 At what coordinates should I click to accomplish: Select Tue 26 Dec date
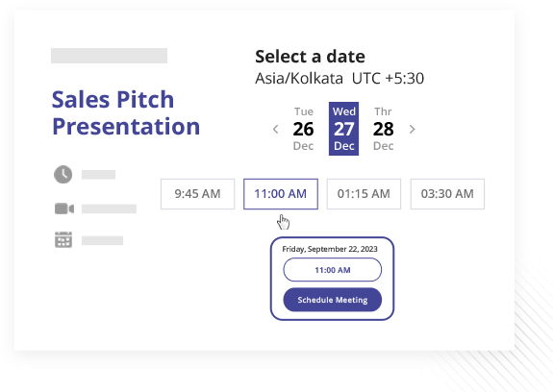[x=303, y=129]
